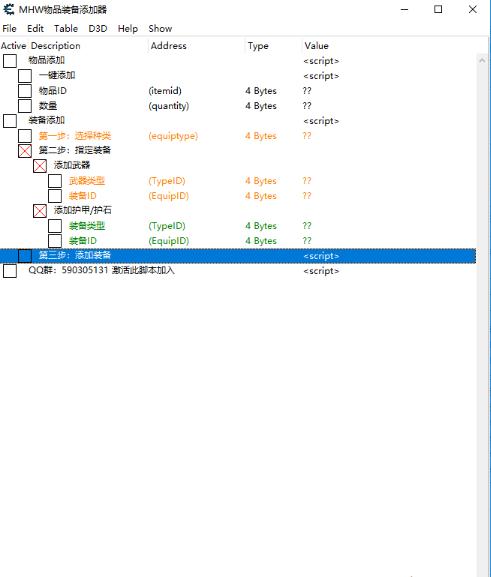Activate the 装备添加 script checkbox

point(10,121)
